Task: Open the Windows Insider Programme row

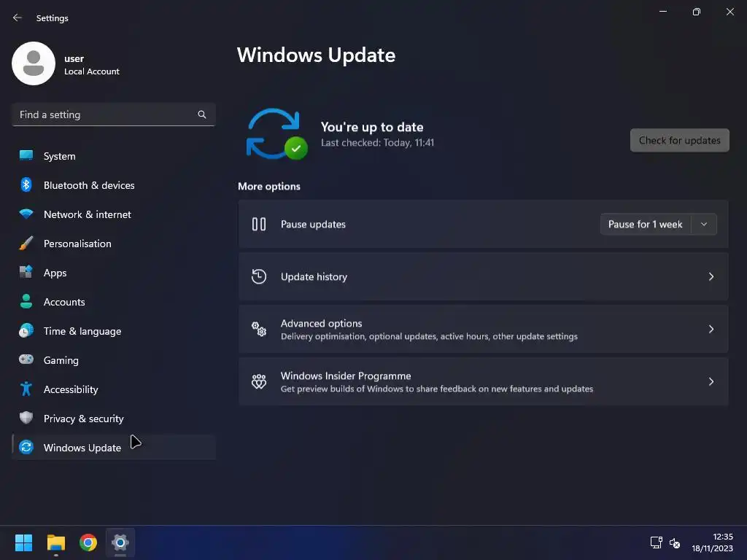Action: tap(483, 381)
